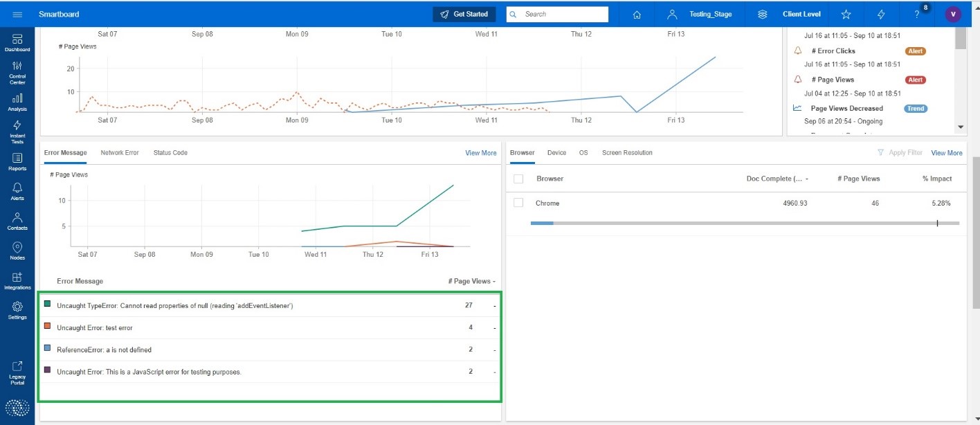Open help question mark icon

tap(916, 15)
